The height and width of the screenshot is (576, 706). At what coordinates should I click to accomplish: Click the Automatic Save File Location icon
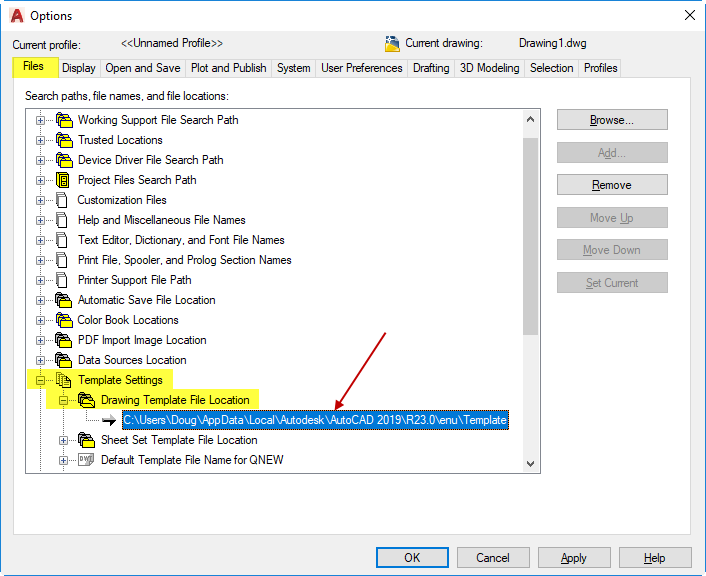coord(63,300)
